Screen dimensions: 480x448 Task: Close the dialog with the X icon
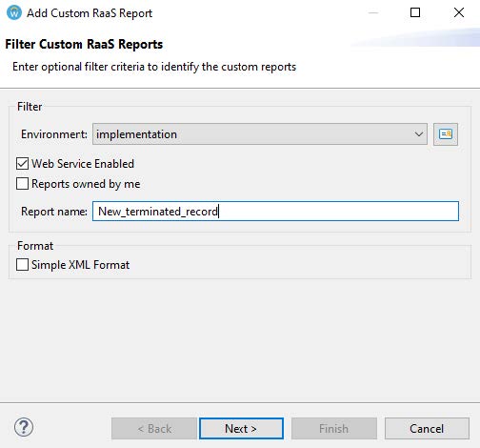pos(459,12)
